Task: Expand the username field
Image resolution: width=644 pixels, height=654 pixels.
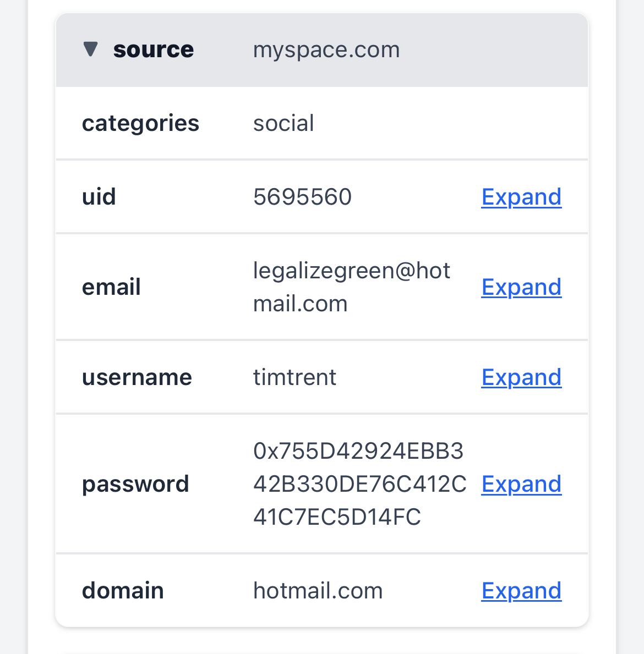Action: point(521,377)
